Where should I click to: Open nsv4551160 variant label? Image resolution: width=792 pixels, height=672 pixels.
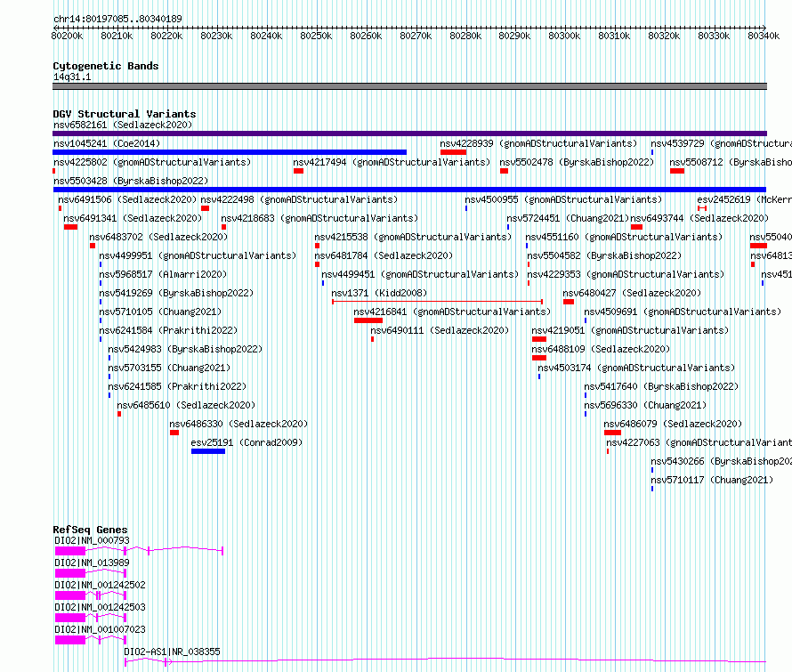click(624, 237)
